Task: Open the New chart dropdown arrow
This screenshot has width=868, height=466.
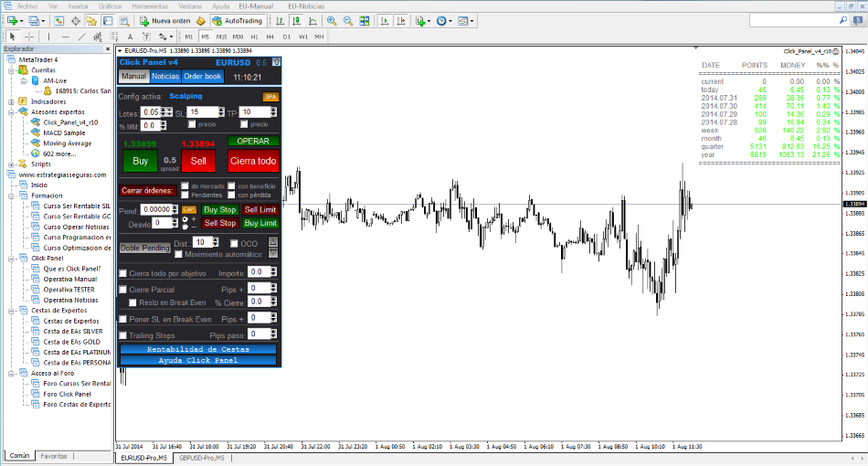Action: point(21,21)
